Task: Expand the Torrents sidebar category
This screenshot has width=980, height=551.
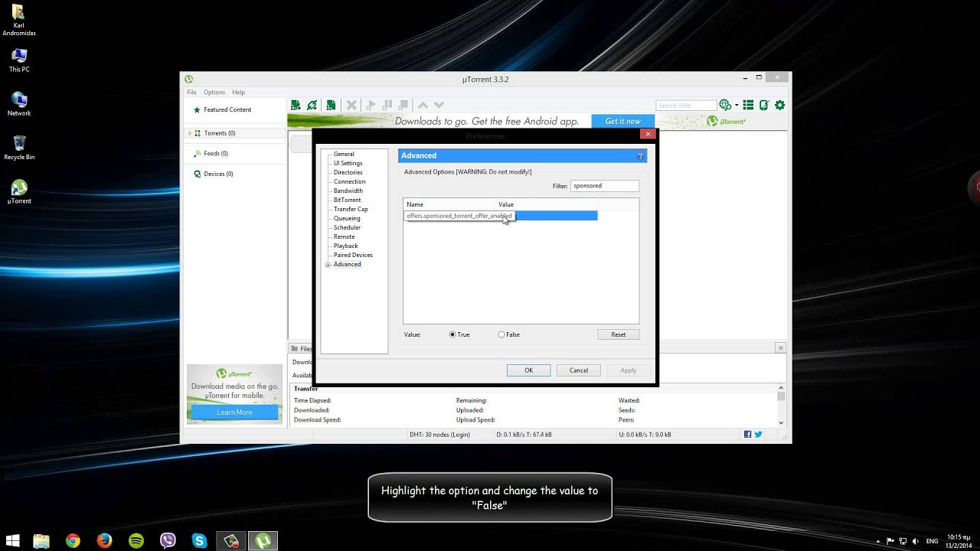Action: click(x=190, y=133)
